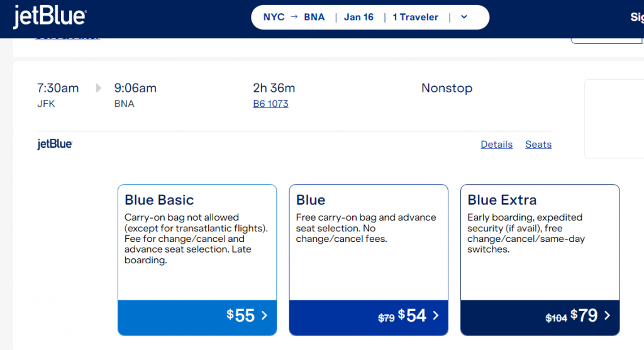
Task: Click the Blue Extra card title
Action: pos(502,200)
